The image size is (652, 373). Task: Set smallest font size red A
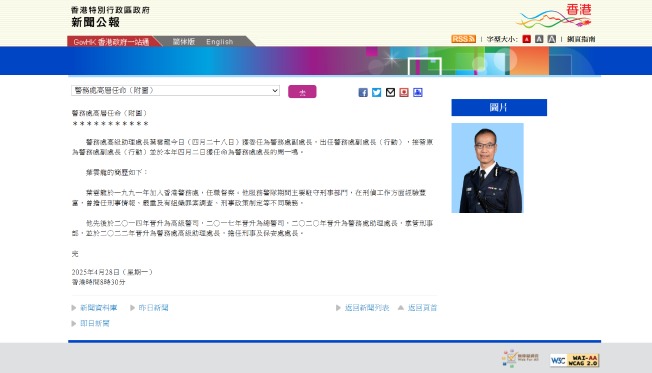527,39
